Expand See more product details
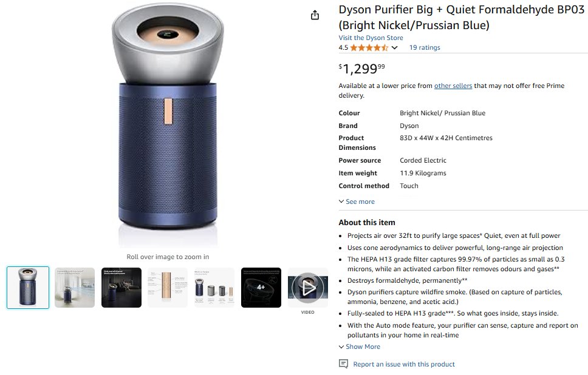 click(357, 201)
